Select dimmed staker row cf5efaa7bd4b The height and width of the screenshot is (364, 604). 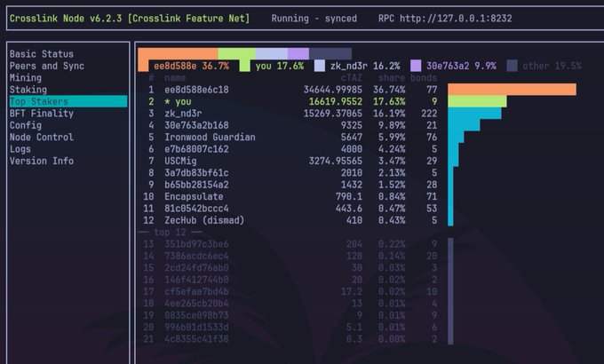pyautogui.click(x=290, y=292)
